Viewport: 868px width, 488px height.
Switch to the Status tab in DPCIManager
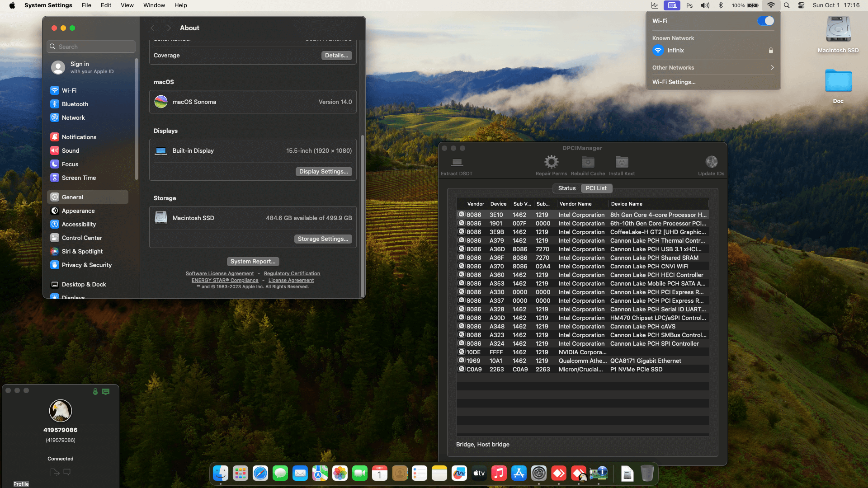click(566, 188)
